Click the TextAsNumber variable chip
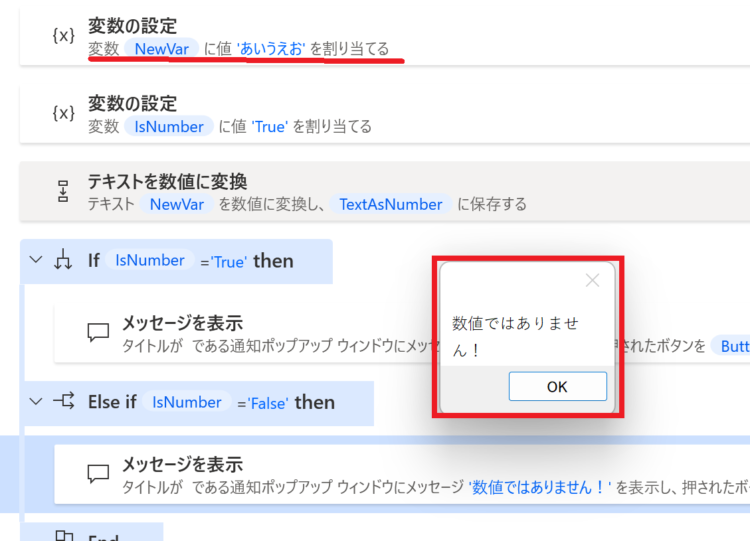750x541 pixels. click(x=391, y=204)
